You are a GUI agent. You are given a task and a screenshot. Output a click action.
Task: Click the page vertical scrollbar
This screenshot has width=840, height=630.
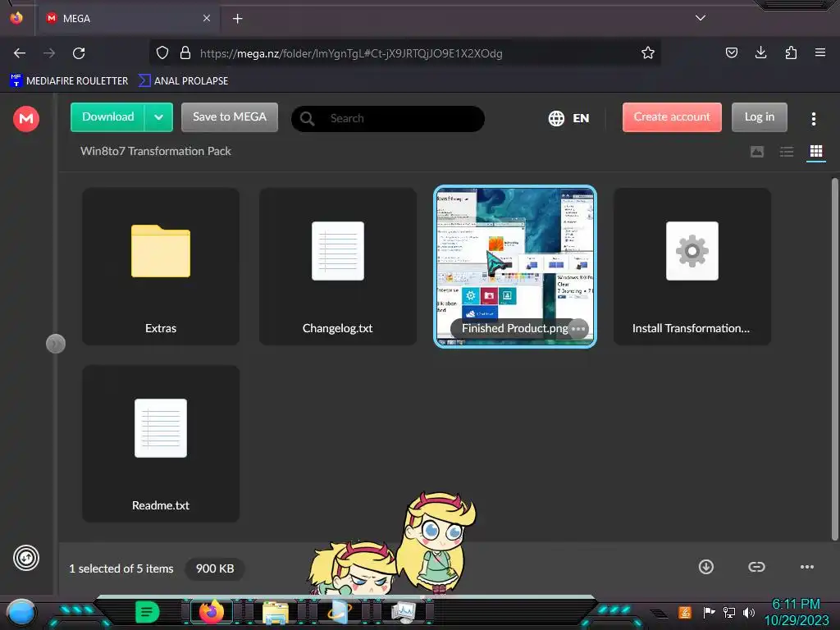click(x=834, y=359)
